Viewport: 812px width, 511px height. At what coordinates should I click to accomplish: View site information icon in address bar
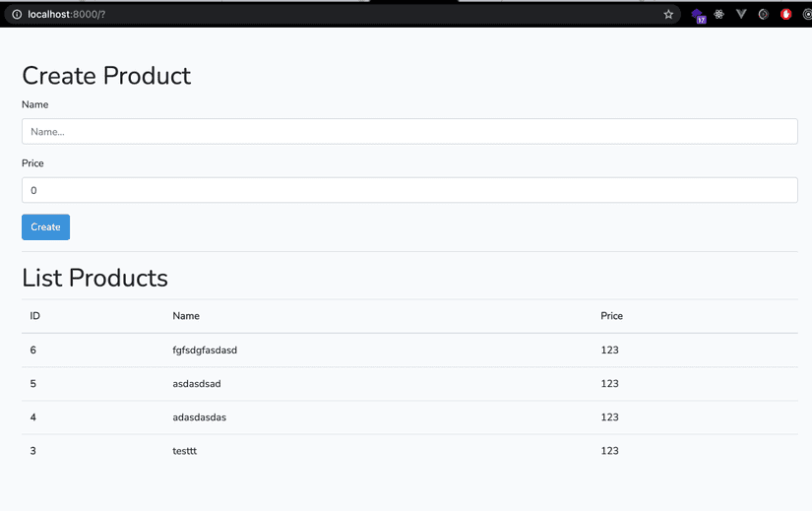17,15
